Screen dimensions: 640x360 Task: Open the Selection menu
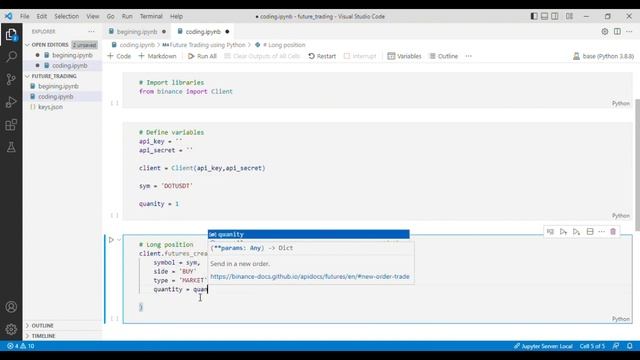coord(67,16)
